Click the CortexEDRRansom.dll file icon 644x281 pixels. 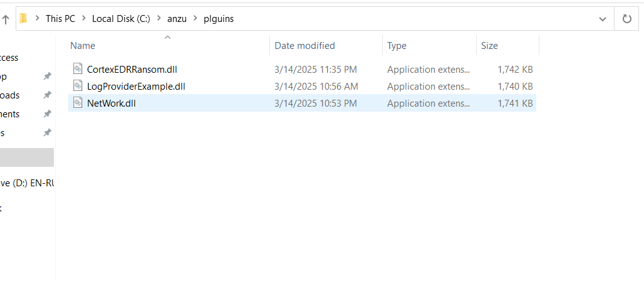78,69
